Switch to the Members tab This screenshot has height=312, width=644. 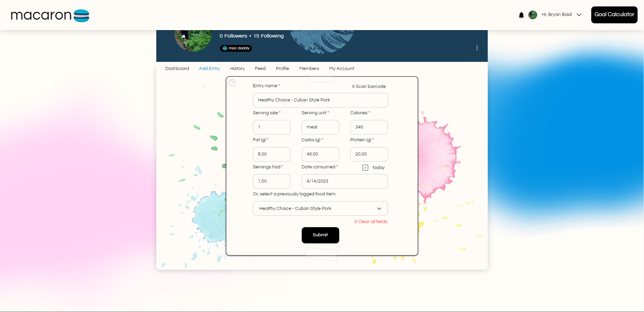(x=309, y=69)
